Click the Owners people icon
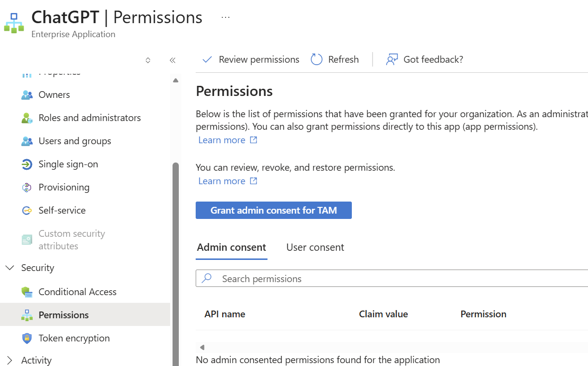Image resolution: width=588 pixels, height=366 pixels. [27, 95]
